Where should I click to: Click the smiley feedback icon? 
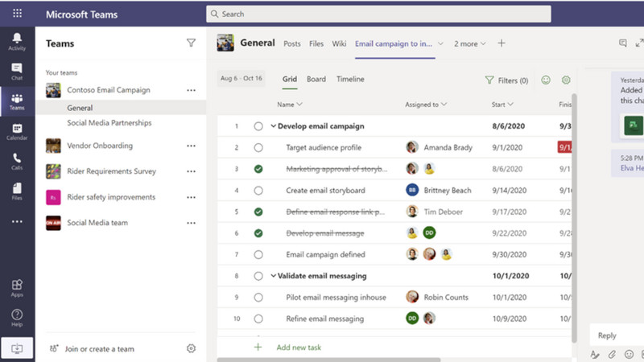pyautogui.click(x=546, y=80)
